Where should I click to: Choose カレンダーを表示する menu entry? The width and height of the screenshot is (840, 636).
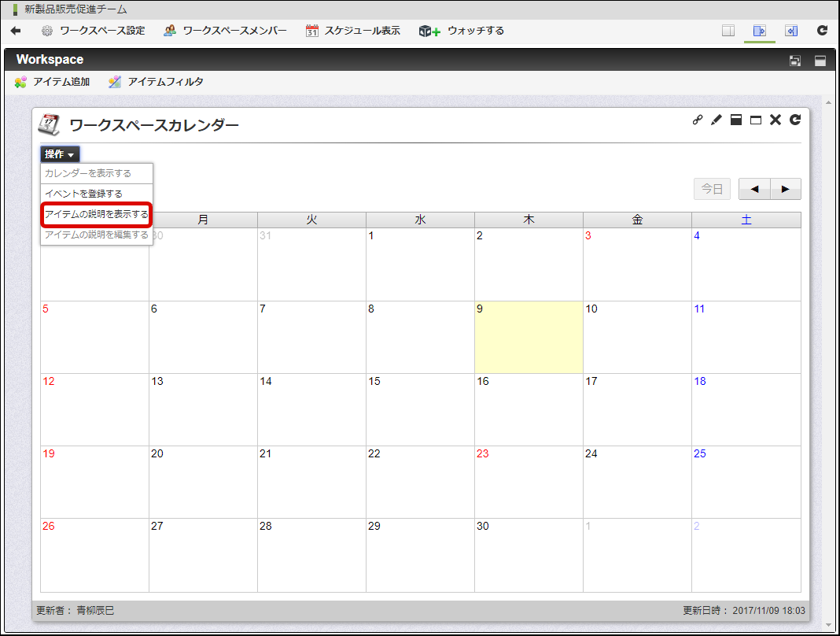(97, 173)
